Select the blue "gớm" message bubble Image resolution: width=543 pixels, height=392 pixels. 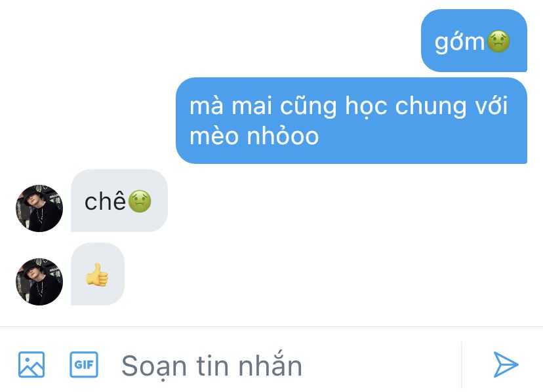click(x=474, y=41)
